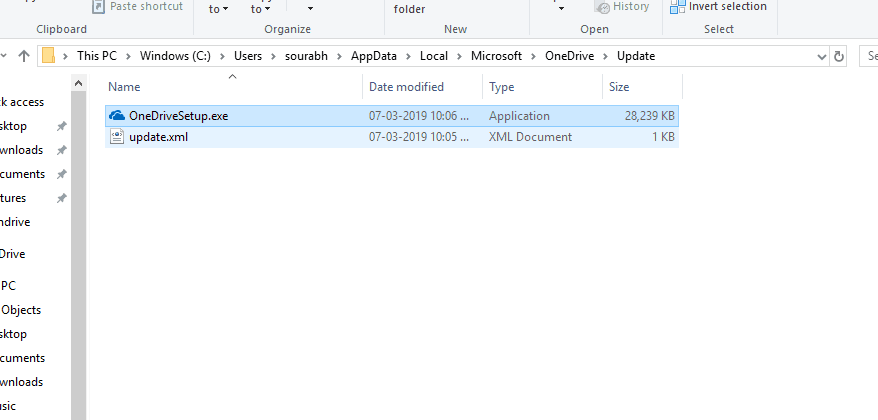Click date 07-03-2019 10:05 cell
Screen dimensions: 878x420
419,137
